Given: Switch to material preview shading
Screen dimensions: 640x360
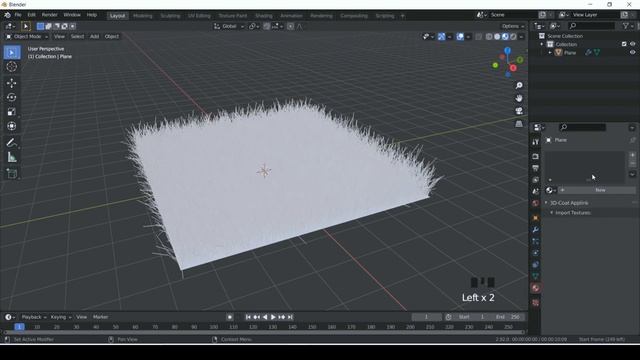Looking at the screenshot, I should [x=505, y=37].
